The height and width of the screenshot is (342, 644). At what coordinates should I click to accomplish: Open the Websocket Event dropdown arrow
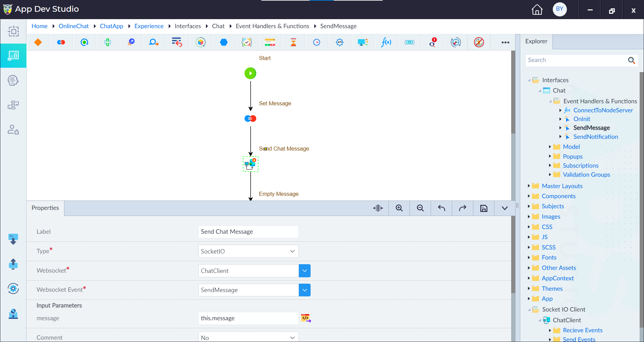(305, 290)
